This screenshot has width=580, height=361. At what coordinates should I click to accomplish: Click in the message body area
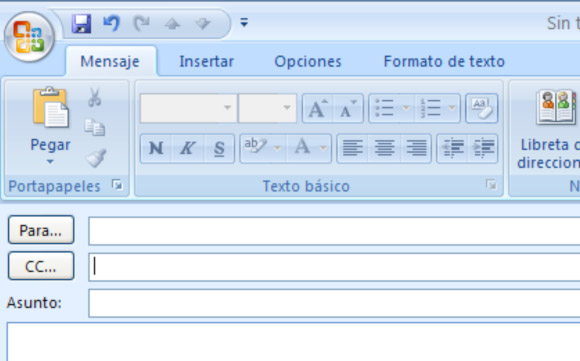(293, 342)
